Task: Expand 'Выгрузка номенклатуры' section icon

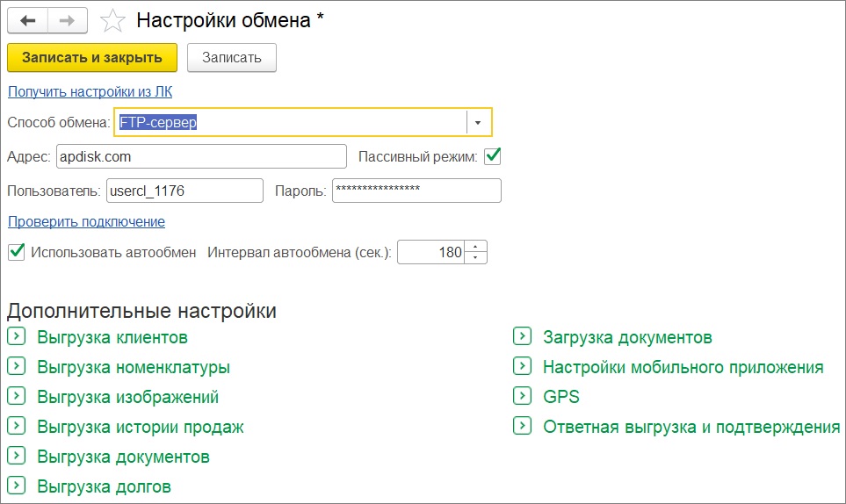Action: [x=16, y=366]
